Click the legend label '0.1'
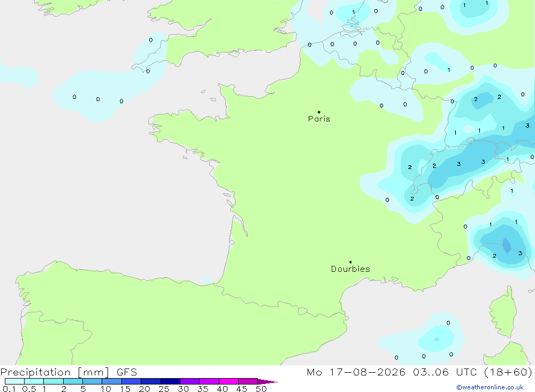 (x=9, y=389)
